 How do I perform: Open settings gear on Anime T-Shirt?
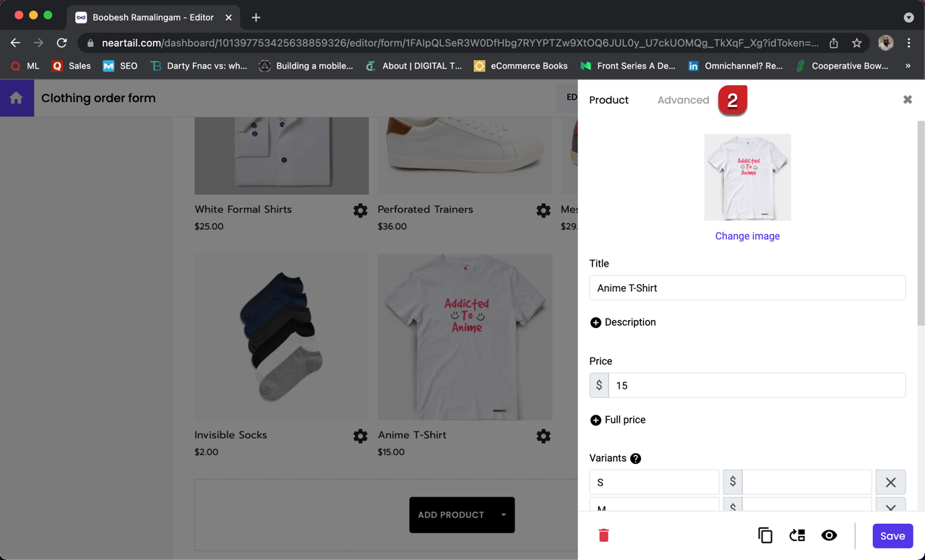tap(543, 436)
